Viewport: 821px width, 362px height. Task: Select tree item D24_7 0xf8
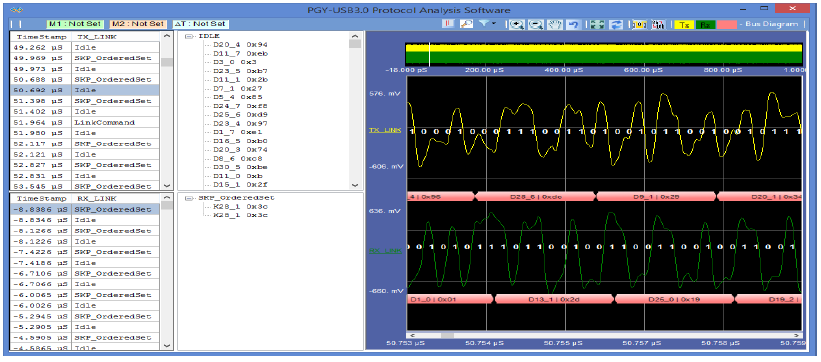(x=240, y=106)
